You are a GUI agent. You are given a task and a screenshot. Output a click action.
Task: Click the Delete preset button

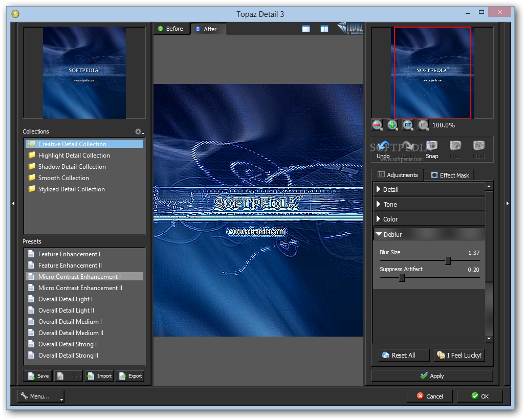coord(69,376)
